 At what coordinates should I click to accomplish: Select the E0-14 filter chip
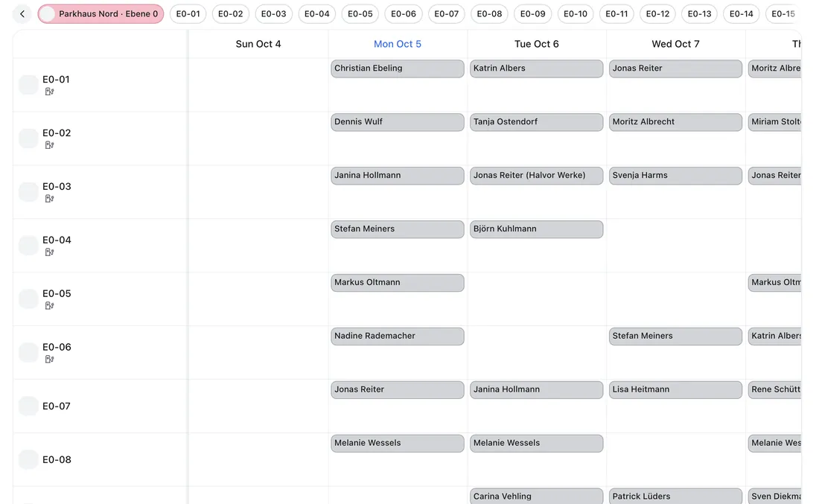pos(741,14)
